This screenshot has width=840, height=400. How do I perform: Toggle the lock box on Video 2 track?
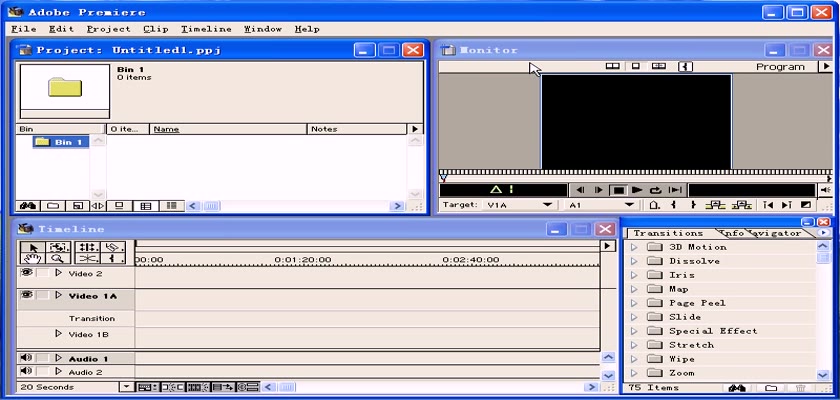(x=43, y=273)
